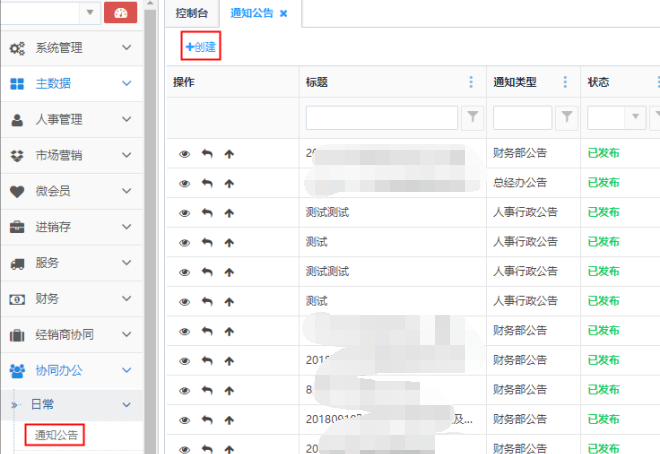Viewport: 660px width, 454px height.
Task: Click the 标题 filter input field
Action: [382, 118]
